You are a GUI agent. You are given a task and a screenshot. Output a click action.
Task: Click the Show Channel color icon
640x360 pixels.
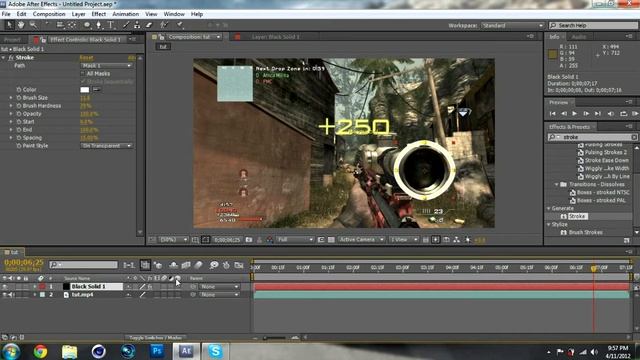coord(270,240)
